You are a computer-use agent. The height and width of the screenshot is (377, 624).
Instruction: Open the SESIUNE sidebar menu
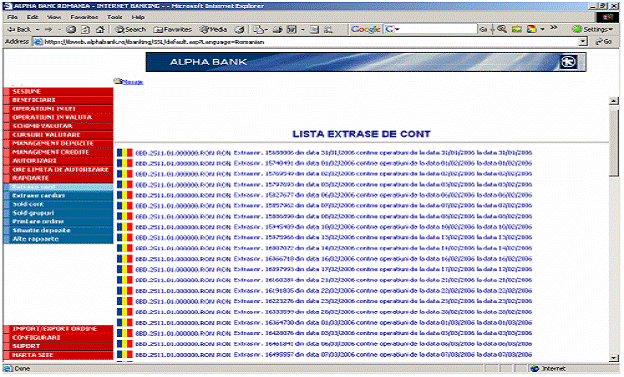pyautogui.click(x=58, y=92)
